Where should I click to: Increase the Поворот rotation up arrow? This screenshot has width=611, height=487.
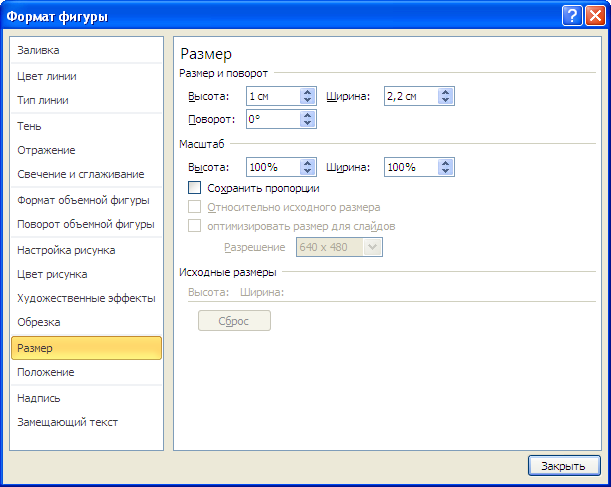tap(309, 115)
